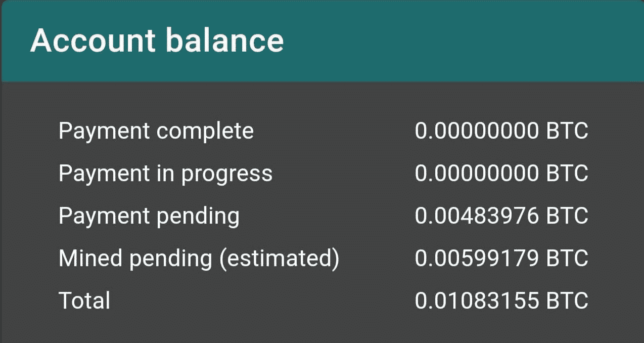Select the Payment pending label
The image size is (644, 343).
pos(149,216)
